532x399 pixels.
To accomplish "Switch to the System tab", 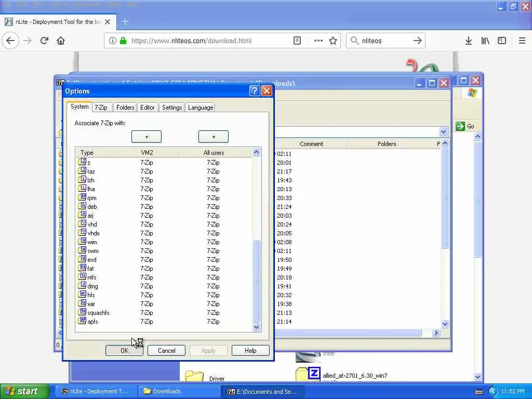I will [79, 107].
